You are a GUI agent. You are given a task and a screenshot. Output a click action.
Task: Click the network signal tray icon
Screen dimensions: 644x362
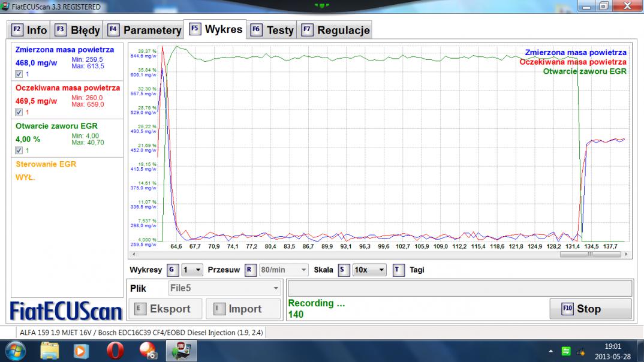[x=581, y=352]
